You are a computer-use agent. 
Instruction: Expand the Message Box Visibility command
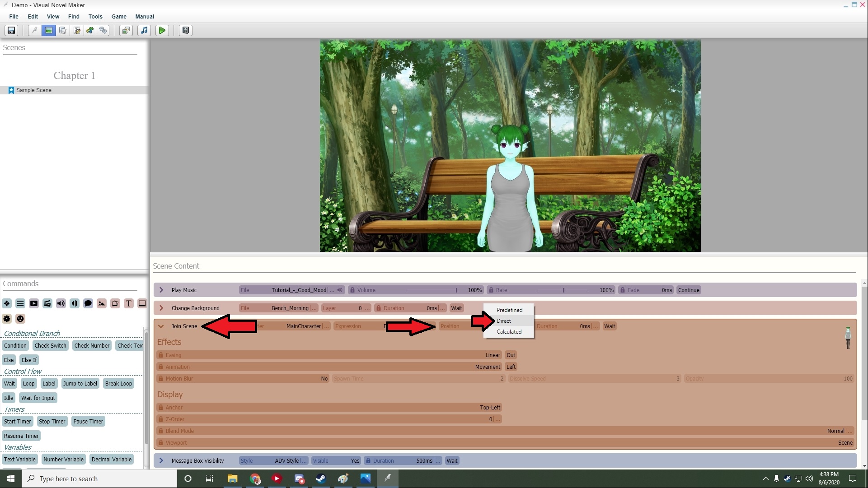coord(161,461)
